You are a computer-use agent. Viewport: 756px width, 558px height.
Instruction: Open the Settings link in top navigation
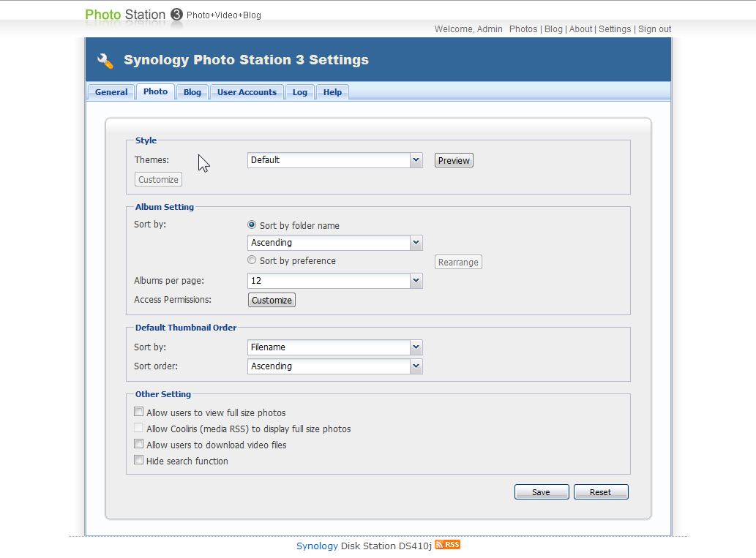[x=615, y=29]
